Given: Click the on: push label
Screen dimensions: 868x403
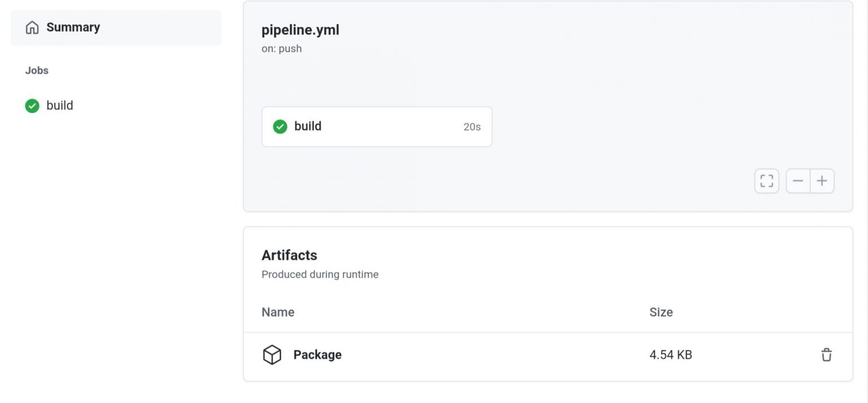Looking at the screenshot, I should [281, 49].
